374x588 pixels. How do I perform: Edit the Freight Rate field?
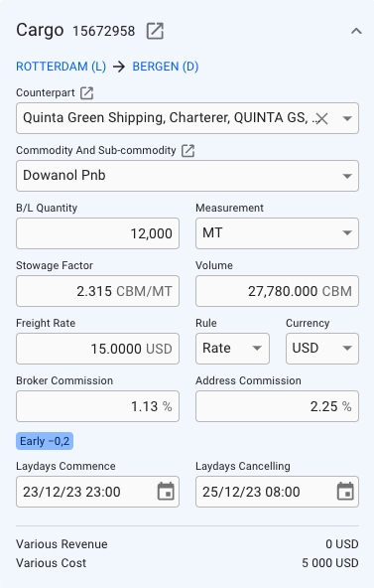tap(97, 349)
